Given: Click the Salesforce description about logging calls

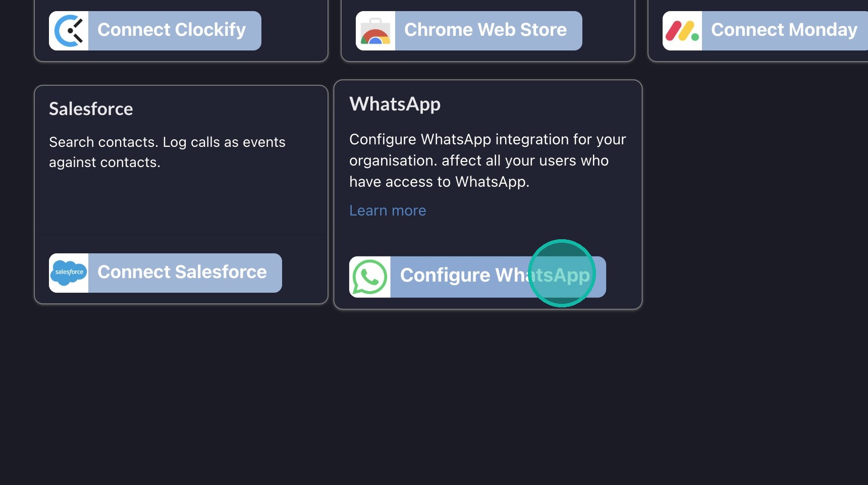Looking at the screenshot, I should [167, 152].
